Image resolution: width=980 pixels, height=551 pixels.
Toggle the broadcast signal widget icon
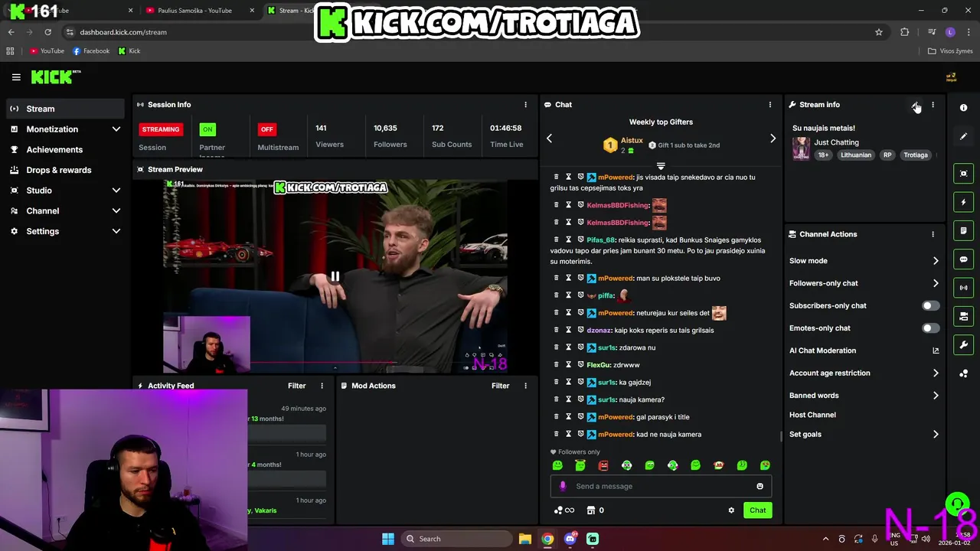click(x=964, y=288)
